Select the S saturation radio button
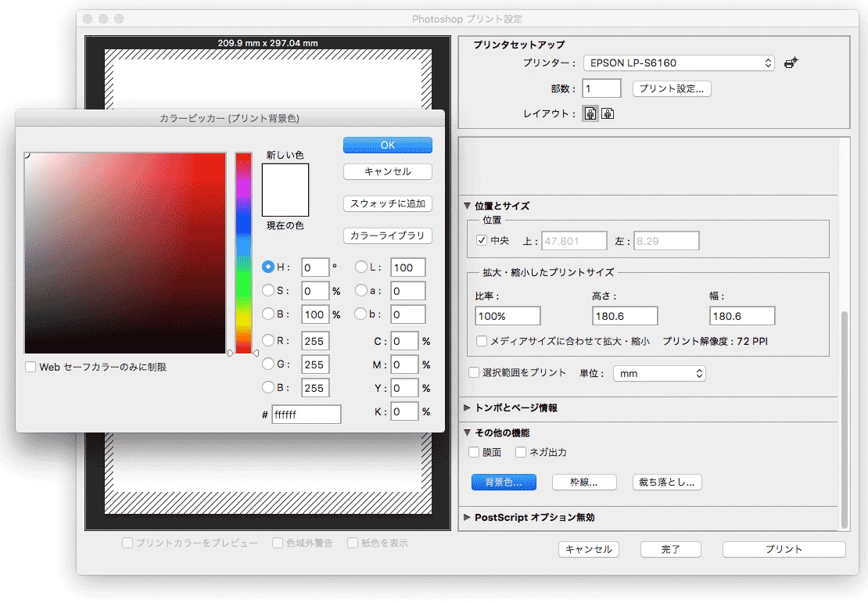Screen dimensions: 868x603 pyautogui.click(x=268, y=290)
